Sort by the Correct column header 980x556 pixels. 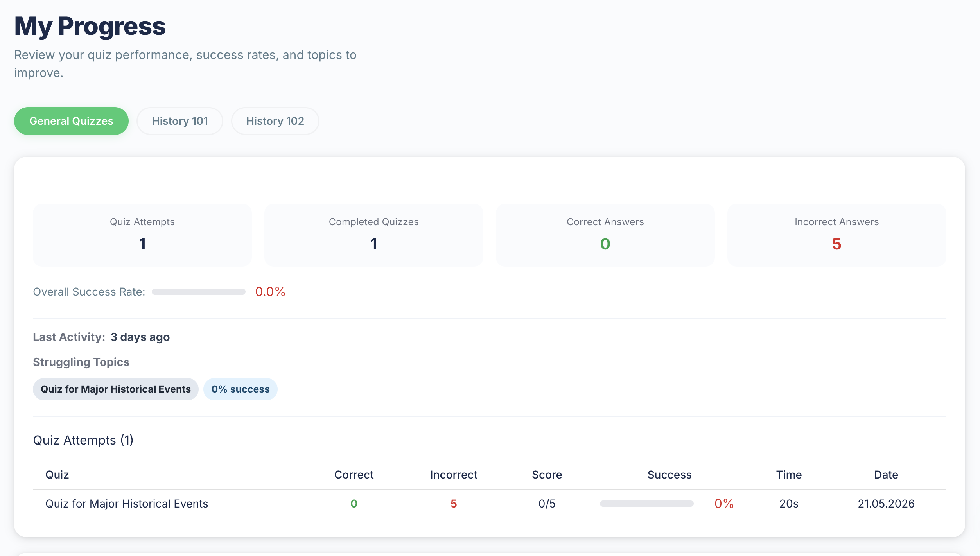coord(354,475)
